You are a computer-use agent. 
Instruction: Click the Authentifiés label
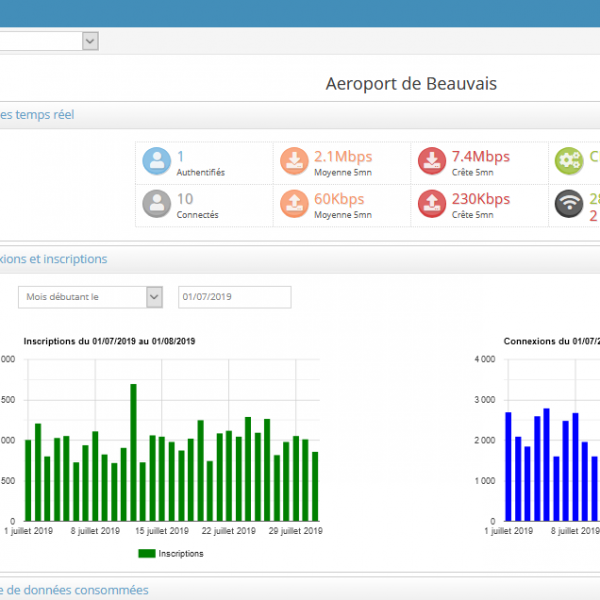201,173
